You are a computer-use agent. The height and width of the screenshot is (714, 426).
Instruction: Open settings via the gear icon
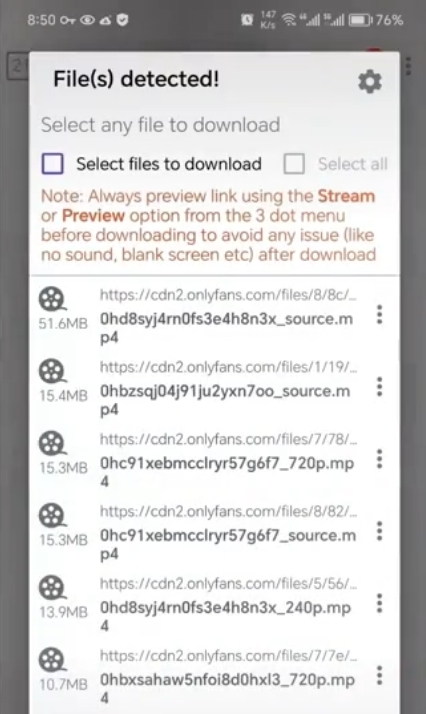click(370, 82)
